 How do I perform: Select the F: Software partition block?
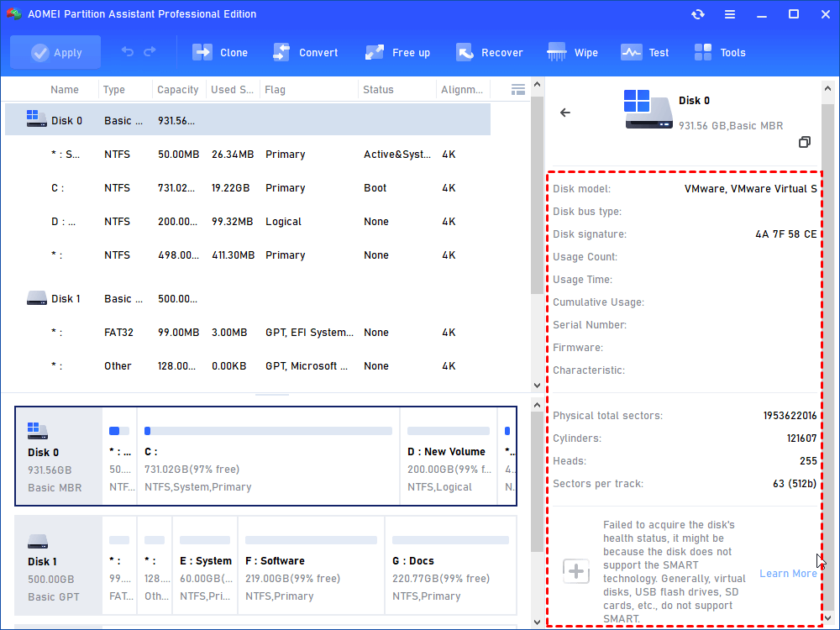pyautogui.click(x=312, y=565)
